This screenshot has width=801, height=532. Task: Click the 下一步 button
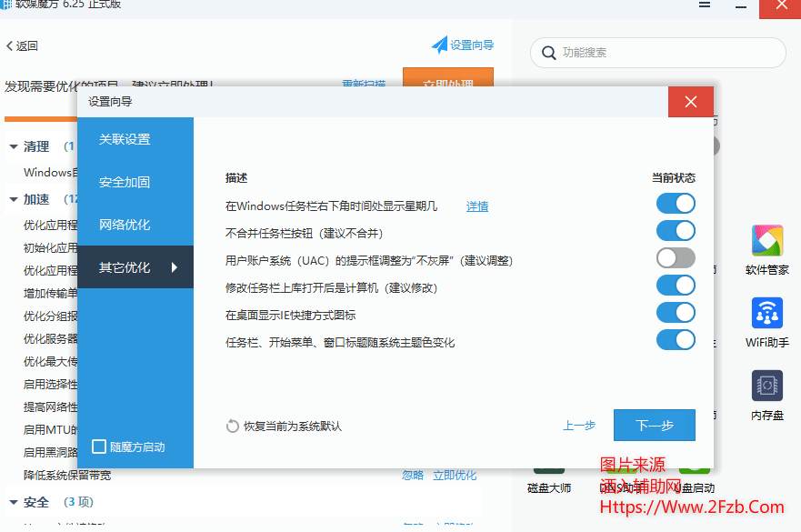654,425
